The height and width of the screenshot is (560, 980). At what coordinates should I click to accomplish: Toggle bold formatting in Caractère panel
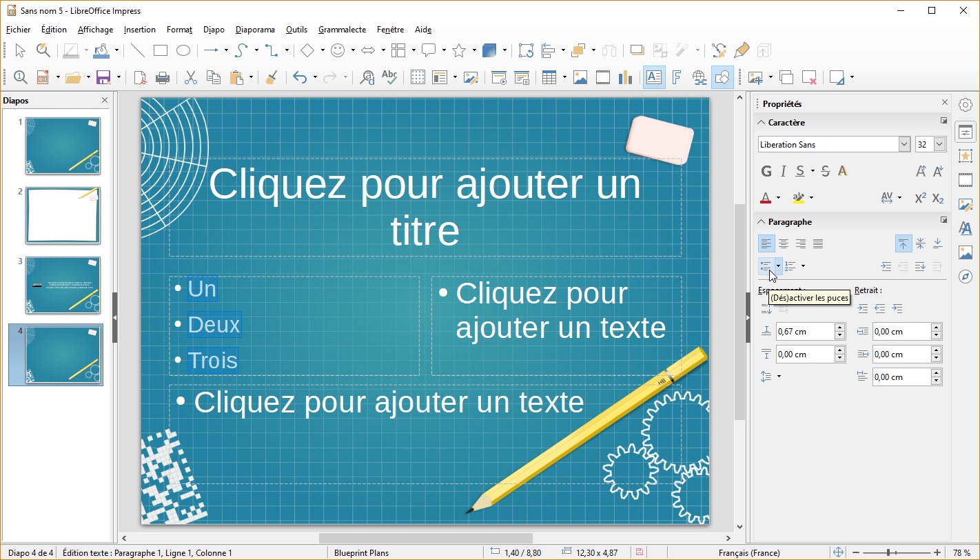tap(766, 171)
